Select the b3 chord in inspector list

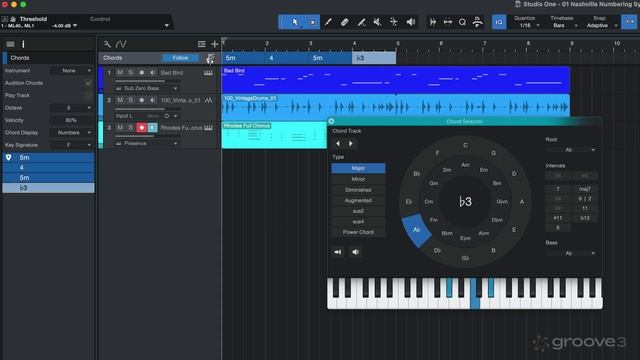(x=49, y=188)
